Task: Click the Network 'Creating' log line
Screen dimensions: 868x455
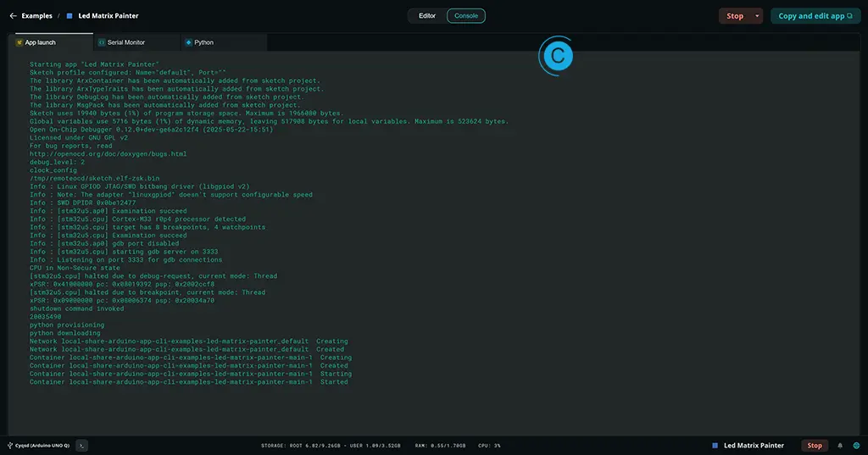Action: [189, 341]
